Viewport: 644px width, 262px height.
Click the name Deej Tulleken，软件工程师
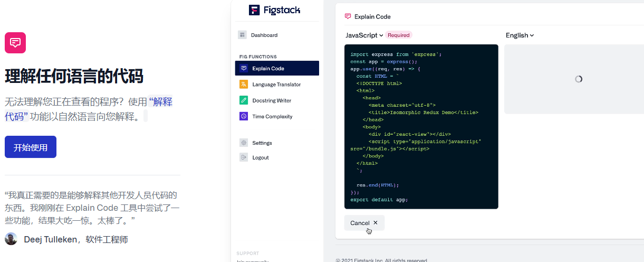(76, 239)
